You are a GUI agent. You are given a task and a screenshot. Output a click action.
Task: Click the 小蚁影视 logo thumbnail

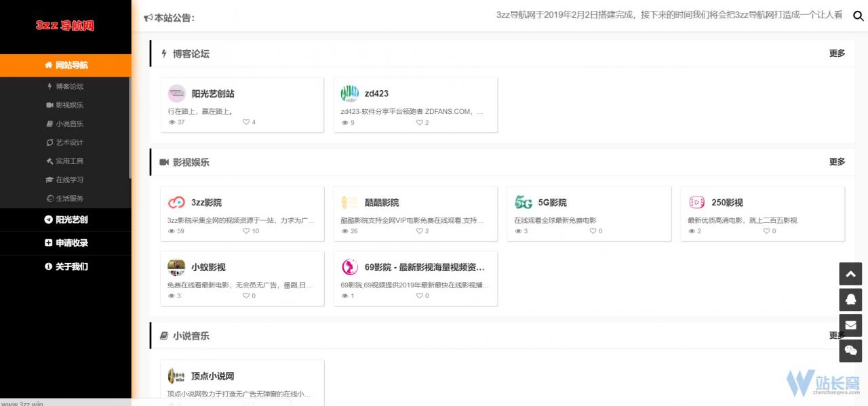pos(176,267)
